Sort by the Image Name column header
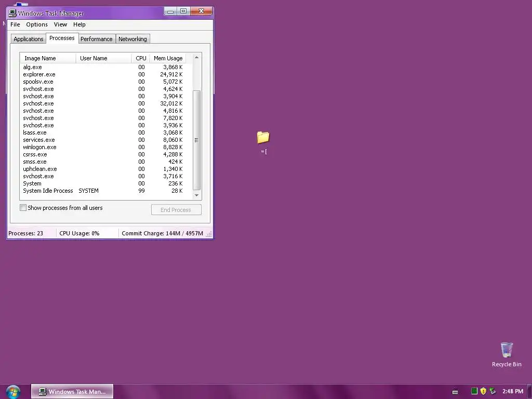Viewport: 532px width, 399px height. [48, 58]
